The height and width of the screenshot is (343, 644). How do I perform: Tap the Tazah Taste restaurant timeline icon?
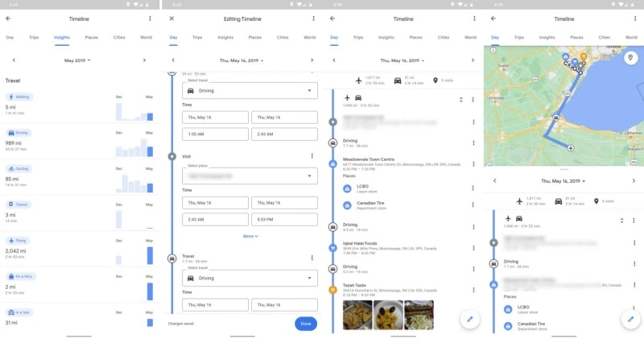(333, 290)
